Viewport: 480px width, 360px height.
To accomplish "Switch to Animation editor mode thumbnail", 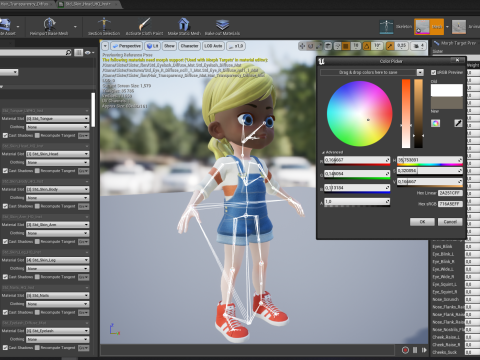I will coord(459,27).
